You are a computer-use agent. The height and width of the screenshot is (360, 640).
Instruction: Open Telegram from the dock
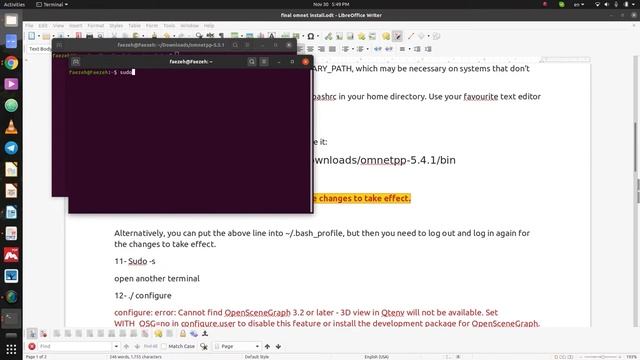11,148
